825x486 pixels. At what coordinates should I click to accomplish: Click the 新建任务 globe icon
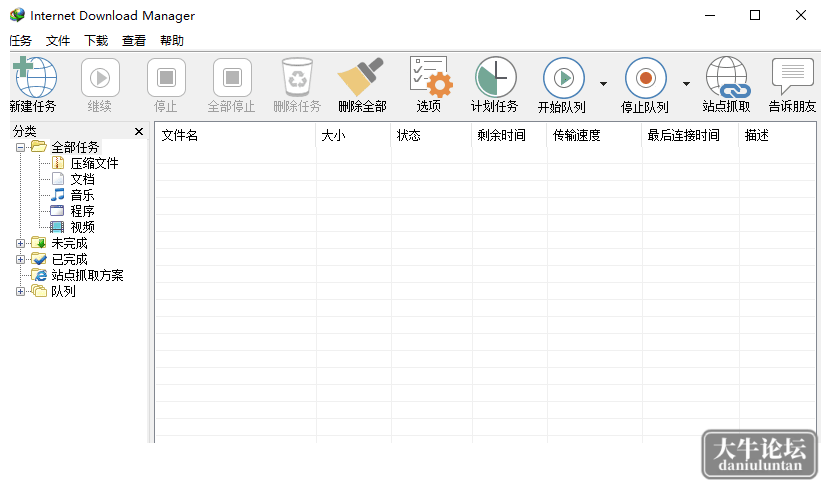pos(35,77)
